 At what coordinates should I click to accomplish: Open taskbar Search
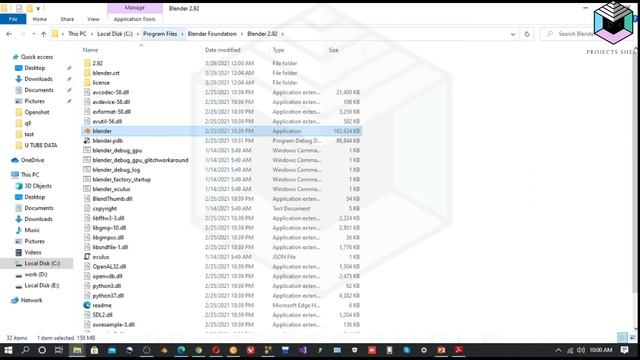coord(25,350)
